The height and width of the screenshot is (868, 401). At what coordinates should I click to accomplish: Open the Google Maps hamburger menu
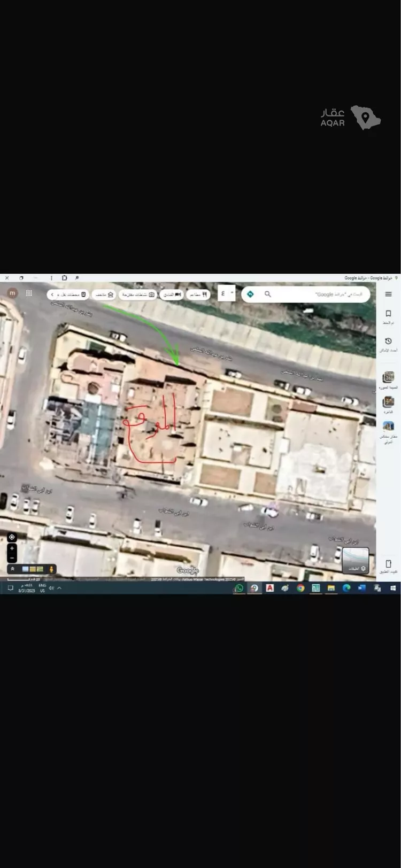(388, 294)
